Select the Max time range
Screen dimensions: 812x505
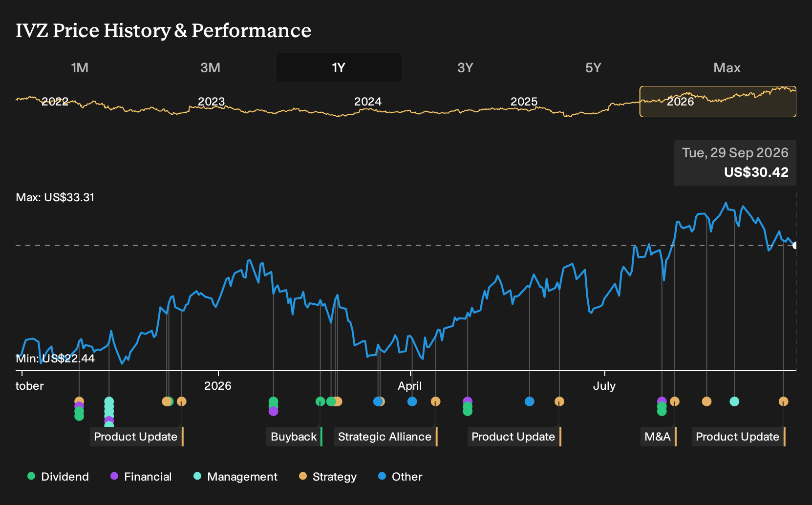[727, 67]
